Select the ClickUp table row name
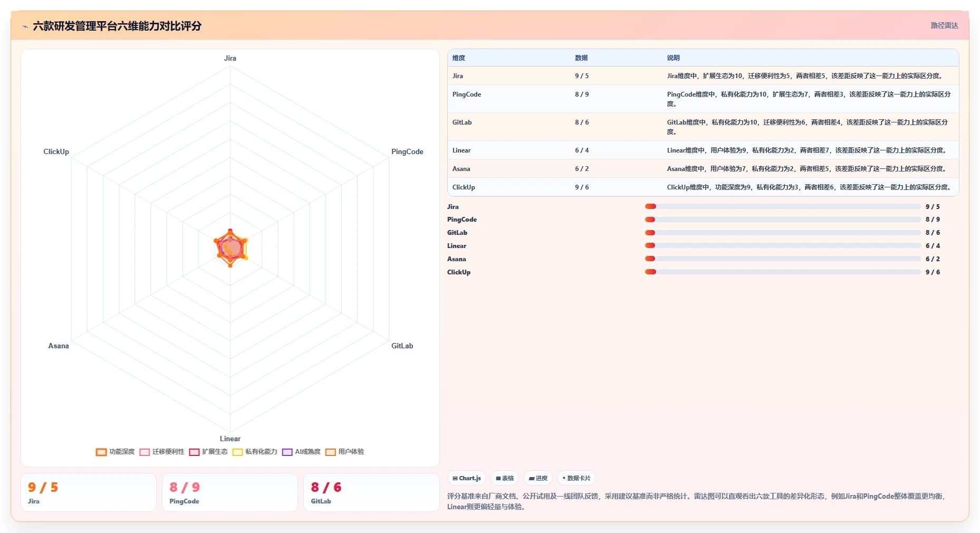Image resolution: width=980 pixels, height=533 pixels. (464, 187)
